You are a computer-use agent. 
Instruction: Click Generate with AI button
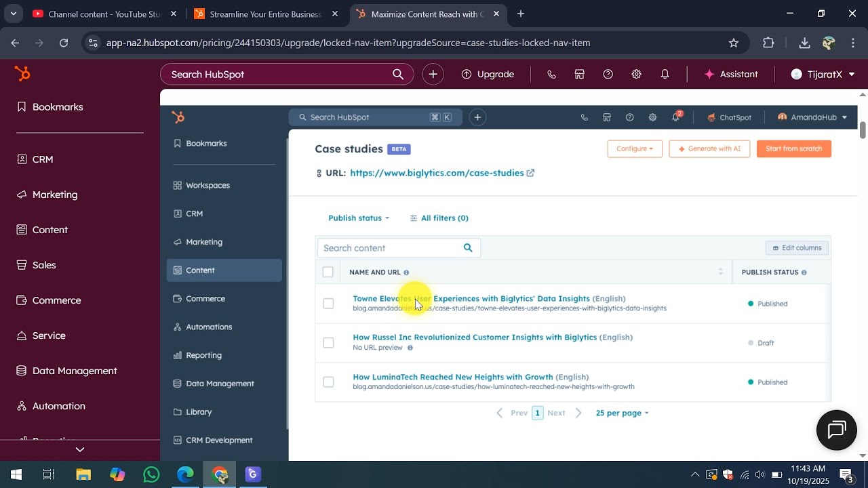pos(709,149)
